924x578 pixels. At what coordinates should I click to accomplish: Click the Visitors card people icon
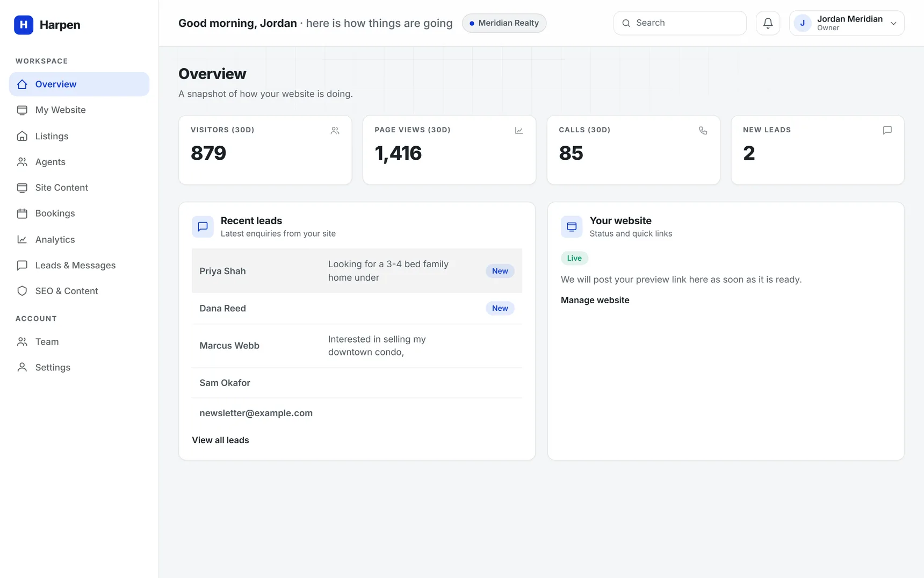click(335, 131)
